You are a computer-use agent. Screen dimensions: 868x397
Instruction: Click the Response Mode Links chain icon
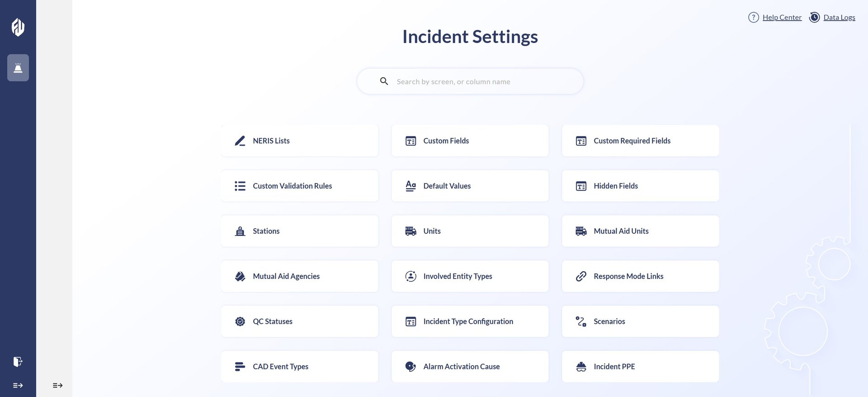[581, 276]
